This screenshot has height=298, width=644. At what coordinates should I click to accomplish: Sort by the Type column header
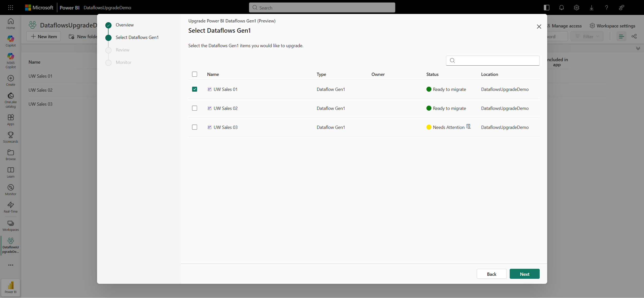click(x=321, y=74)
